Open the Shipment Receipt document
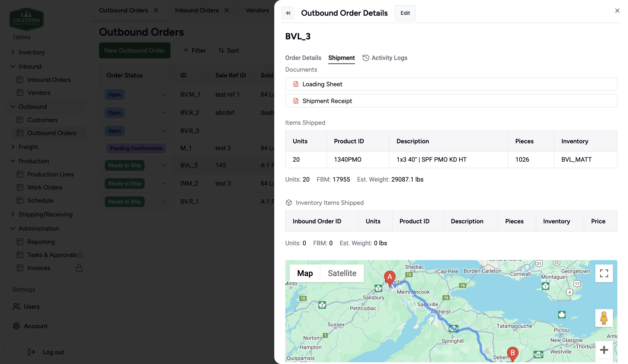628x364 pixels. [x=451, y=101]
